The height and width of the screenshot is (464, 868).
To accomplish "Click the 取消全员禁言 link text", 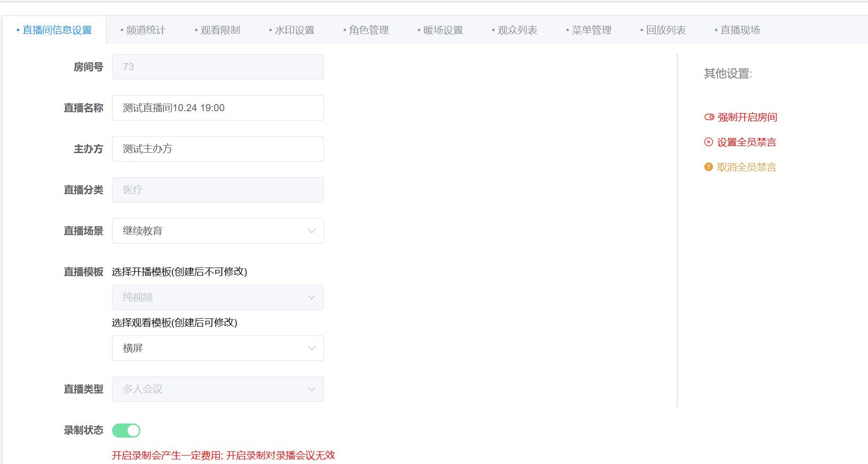I will (x=746, y=167).
